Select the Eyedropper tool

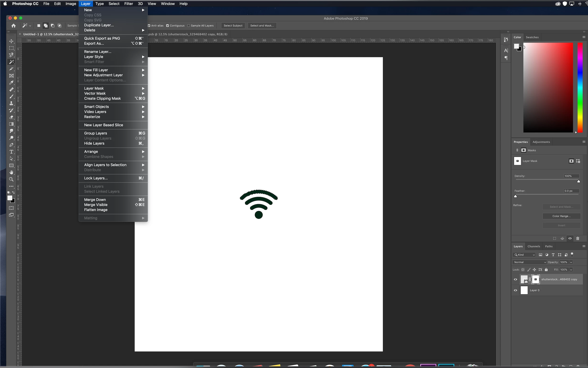[11, 83]
